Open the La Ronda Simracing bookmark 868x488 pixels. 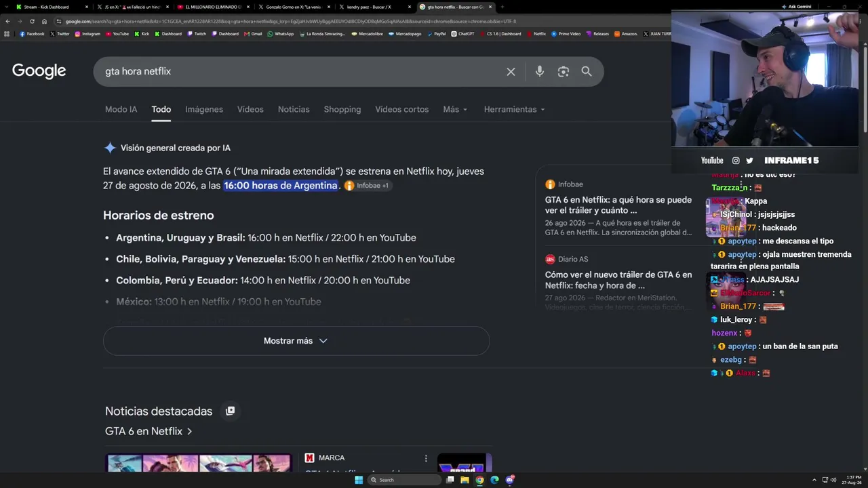[x=323, y=34]
